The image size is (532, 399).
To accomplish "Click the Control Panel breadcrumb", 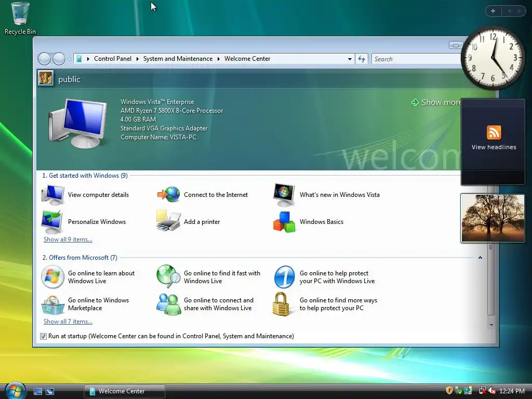I will click(x=113, y=59).
